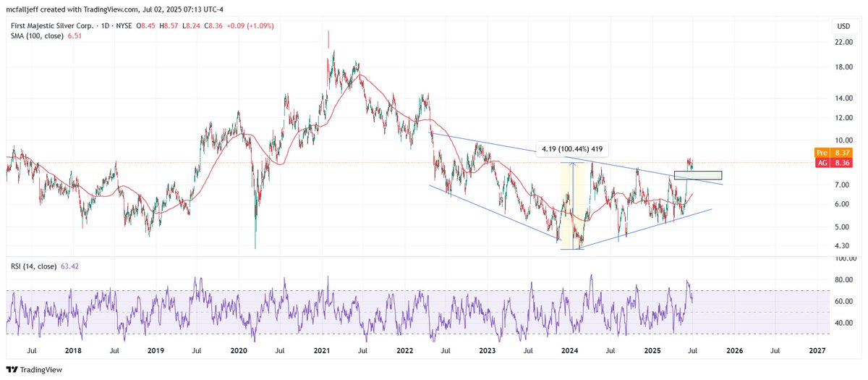Click the 2026 label on time axis

[x=734, y=350]
